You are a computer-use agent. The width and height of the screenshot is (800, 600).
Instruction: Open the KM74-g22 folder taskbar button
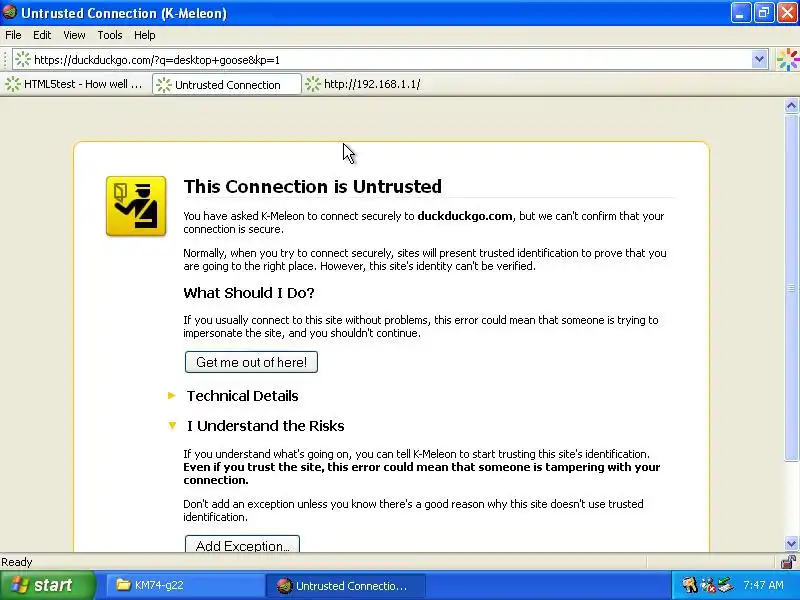click(x=185, y=585)
